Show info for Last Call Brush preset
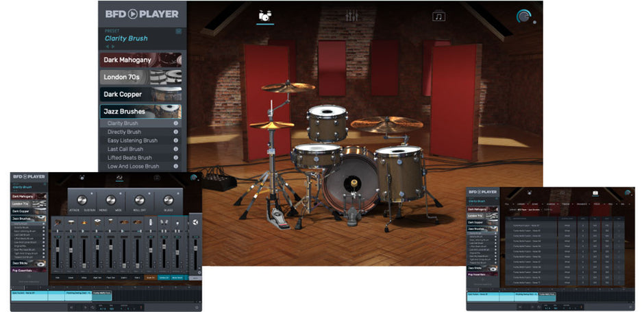The width and height of the screenshot is (644, 312). tap(176, 149)
